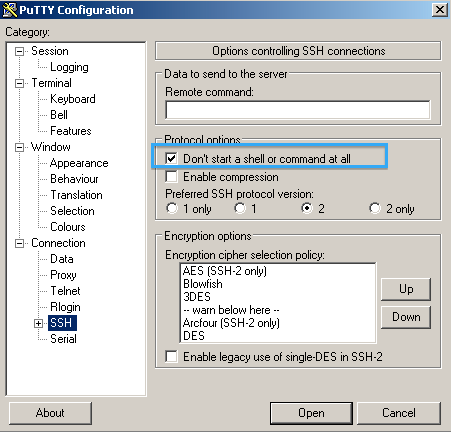Screen dimensions: 451x432
Task: Select 3DES in the cipher list
Action: [x=197, y=297]
